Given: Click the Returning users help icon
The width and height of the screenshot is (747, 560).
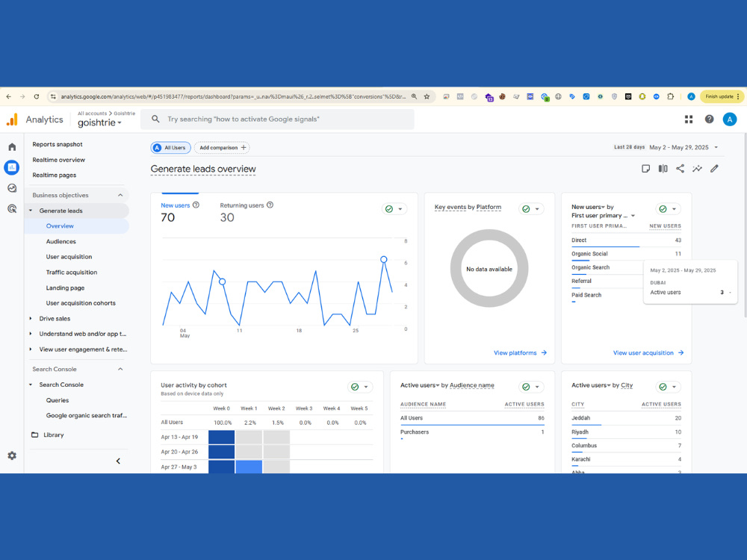Looking at the screenshot, I should click(x=270, y=205).
